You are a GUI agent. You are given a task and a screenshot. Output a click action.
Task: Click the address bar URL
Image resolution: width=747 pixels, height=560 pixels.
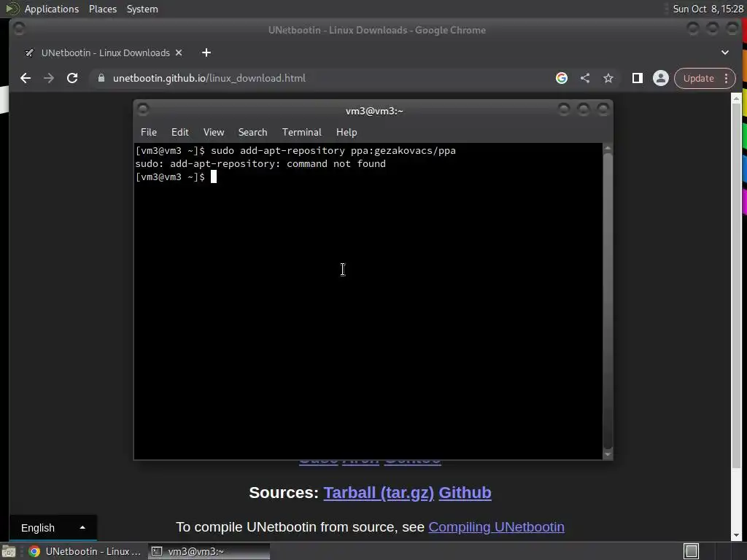[x=209, y=78]
